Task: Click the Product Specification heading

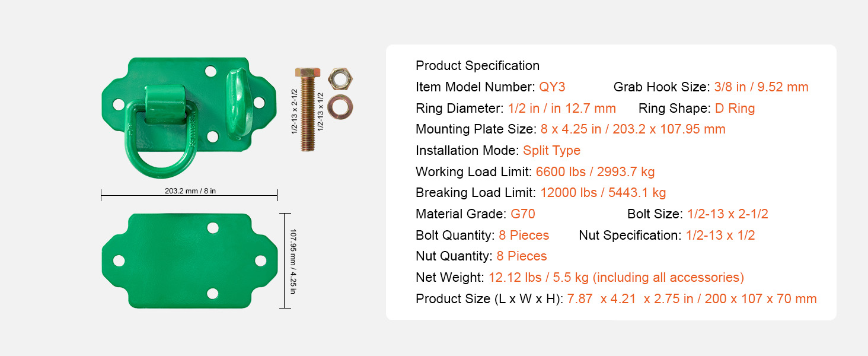Action: [477, 66]
